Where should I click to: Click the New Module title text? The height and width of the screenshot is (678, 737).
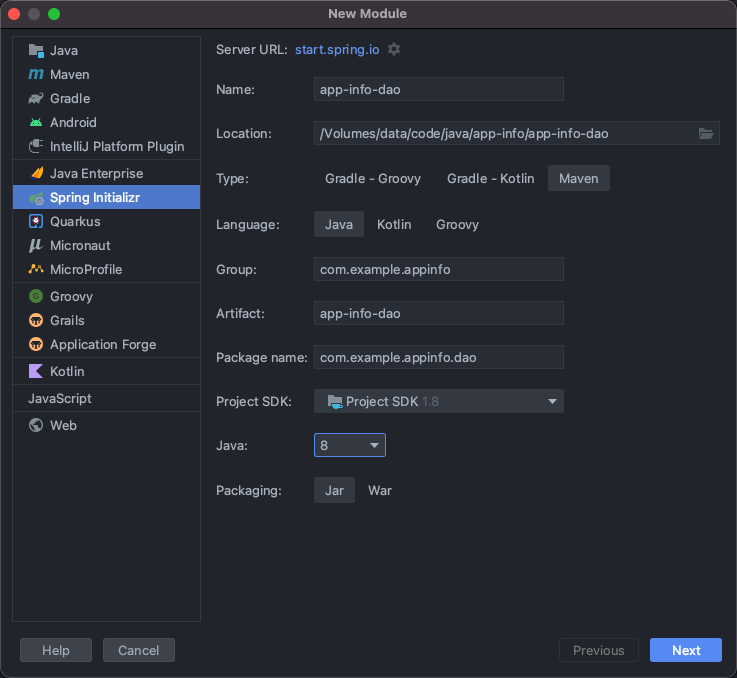pos(368,14)
